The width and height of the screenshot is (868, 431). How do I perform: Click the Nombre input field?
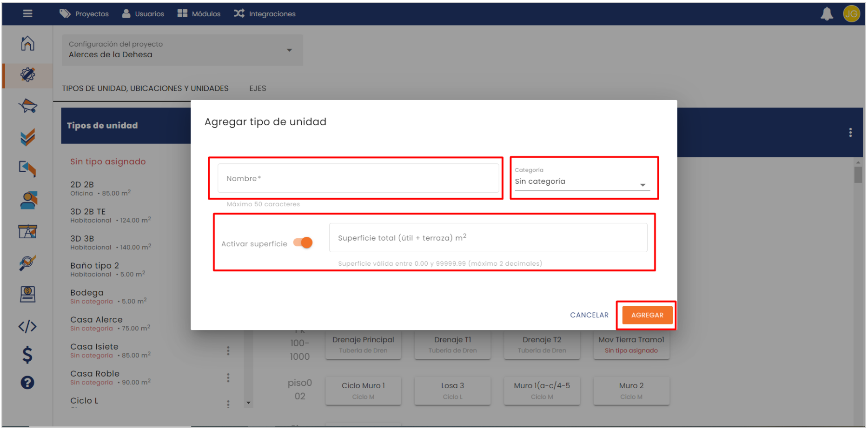(x=358, y=178)
